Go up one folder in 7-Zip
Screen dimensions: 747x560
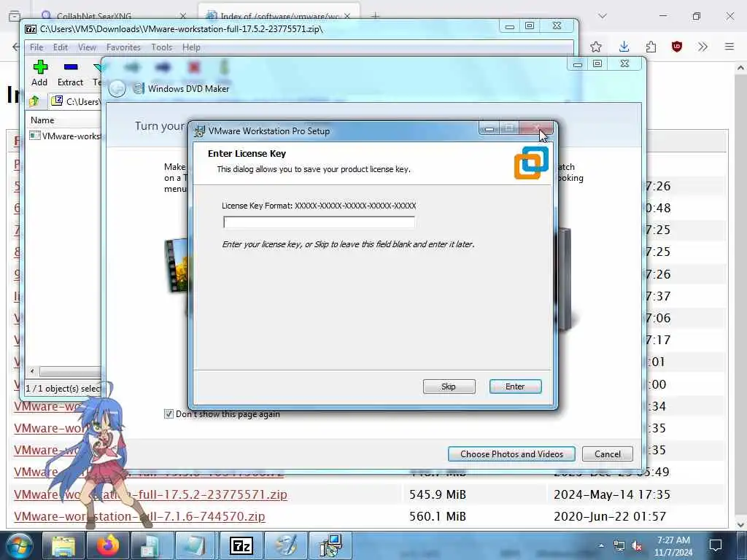click(x=34, y=101)
